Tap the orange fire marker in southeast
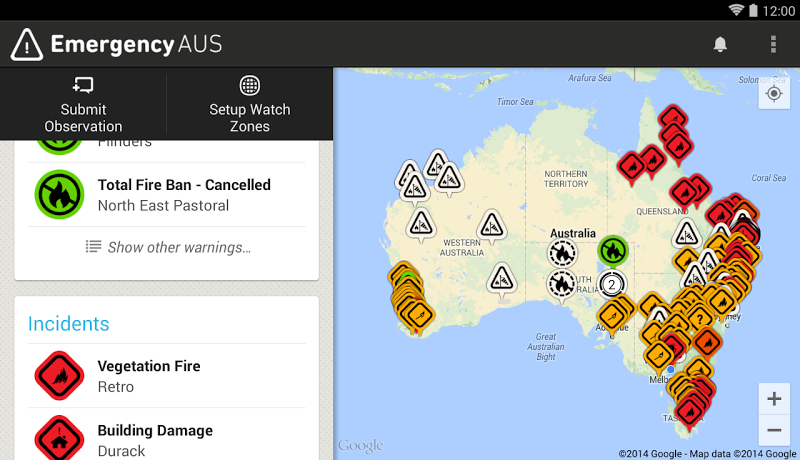 [708, 342]
